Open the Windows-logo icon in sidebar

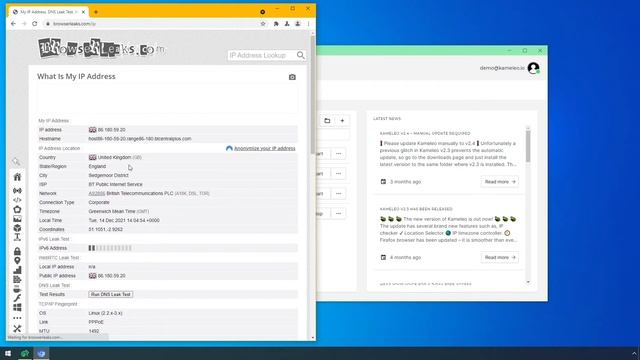[17, 307]
